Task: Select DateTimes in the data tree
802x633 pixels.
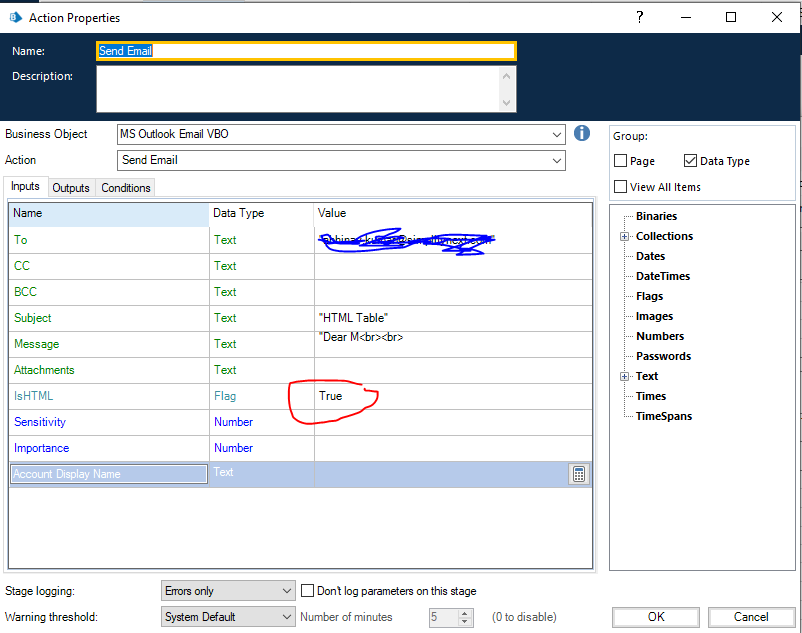Action: click(663, 276)
